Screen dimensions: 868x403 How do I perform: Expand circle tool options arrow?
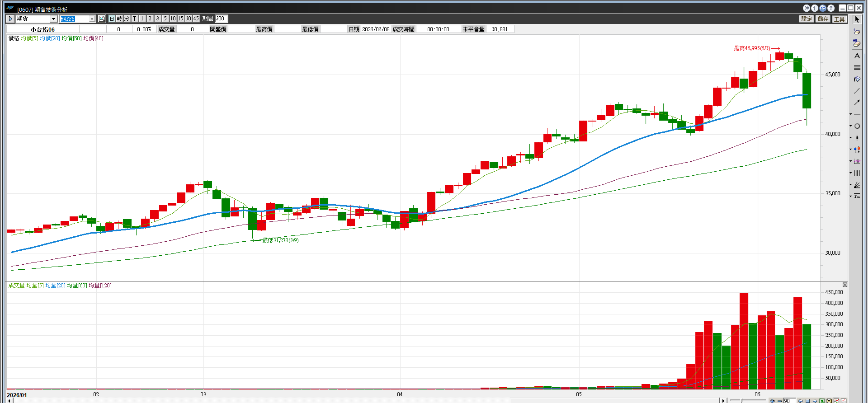[850, 126]
